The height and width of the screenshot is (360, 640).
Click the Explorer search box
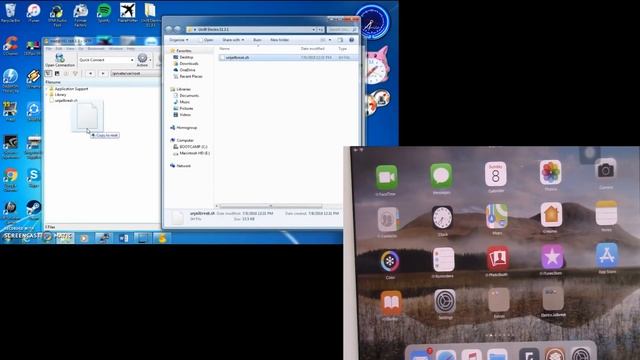[x=342, y=29]
